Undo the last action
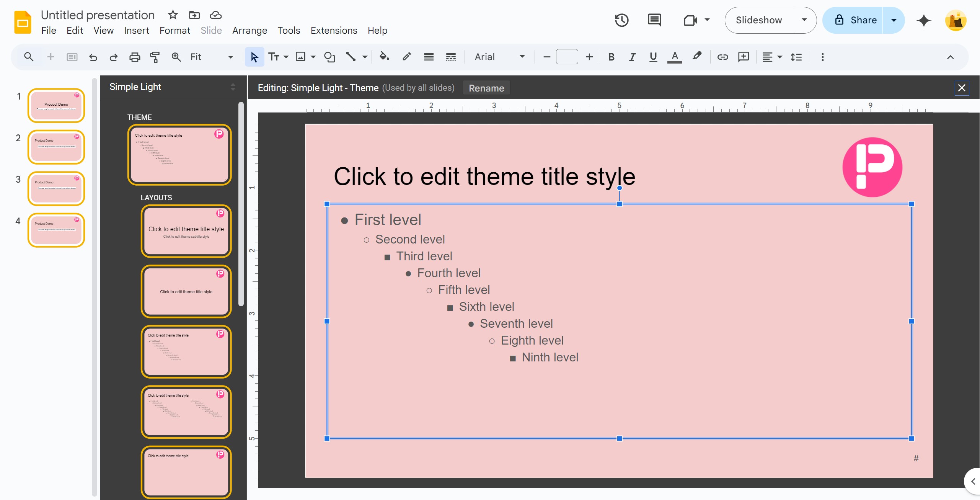The height and width of the screenshot is (500, 980). [x=93, y=57]
